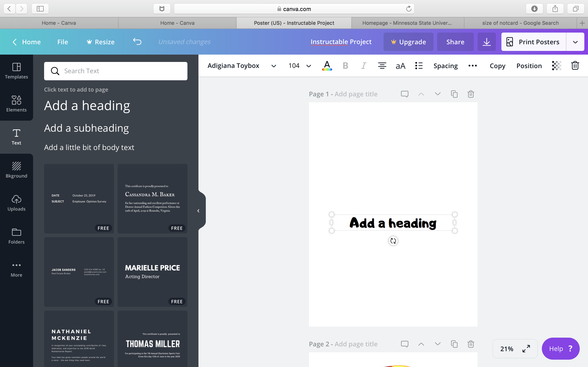Click the Share button
Screen dimensions: 588x367
(455, 42)
